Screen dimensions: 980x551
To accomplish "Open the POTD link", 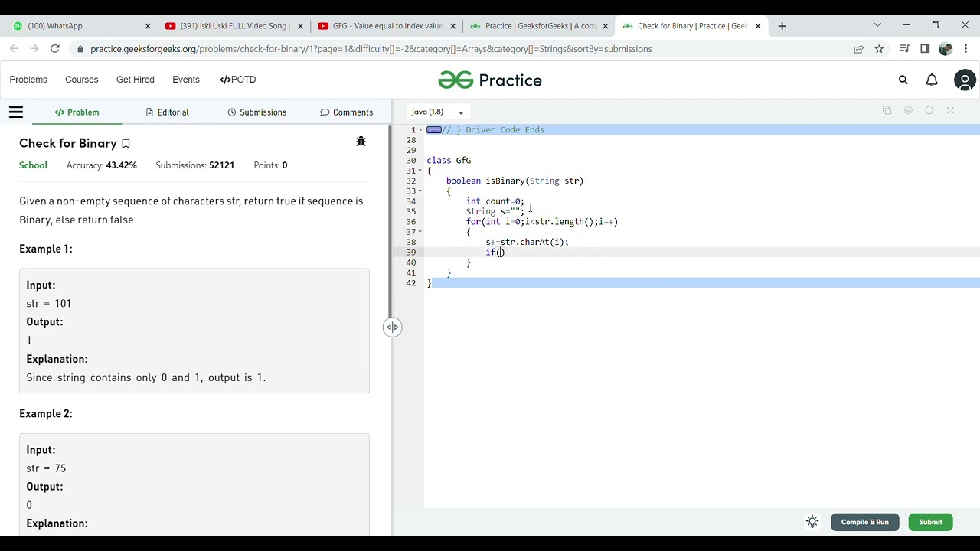I will pos(238,80).
